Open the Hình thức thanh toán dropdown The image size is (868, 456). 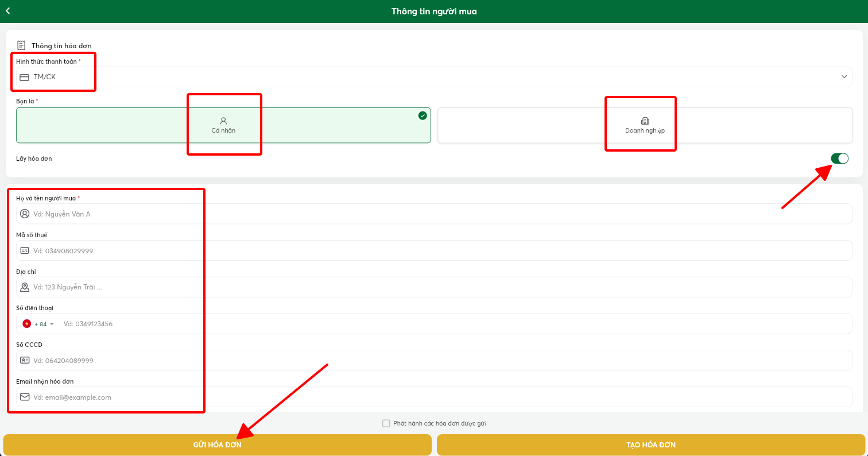point(434,77)
